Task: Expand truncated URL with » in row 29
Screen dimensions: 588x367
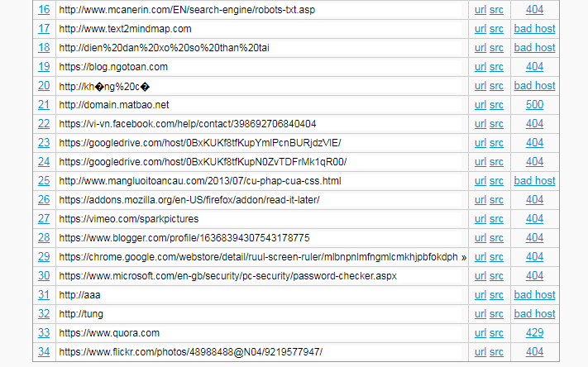Action: tap(464, 257)
